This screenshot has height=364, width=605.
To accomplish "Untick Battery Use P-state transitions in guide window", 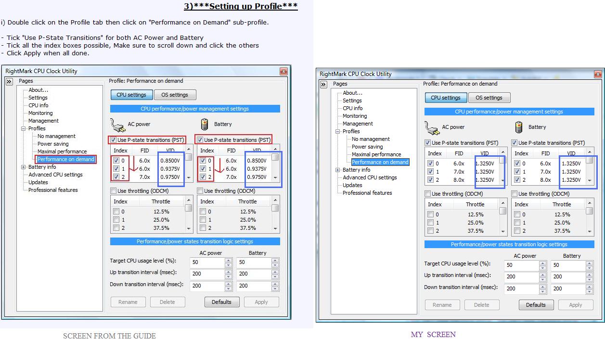I will point(200,140).
